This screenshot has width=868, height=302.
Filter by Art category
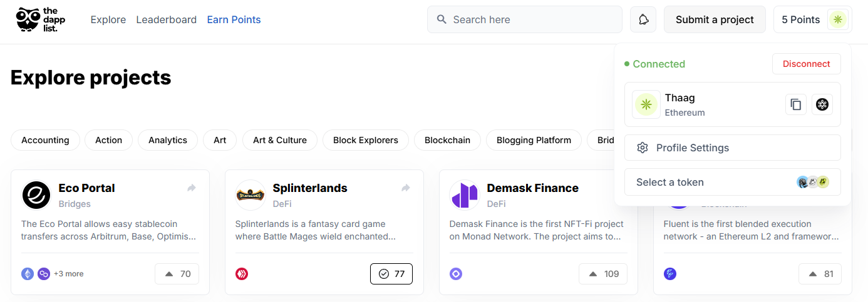coord(220,140)
